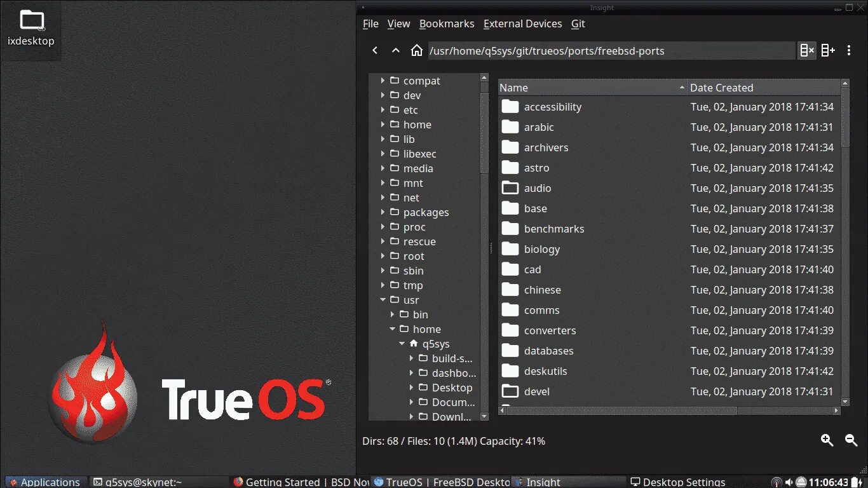868x488 pixels.
Task: Open the Applications menu in the taskbar
Action: [x=45, y=482]
